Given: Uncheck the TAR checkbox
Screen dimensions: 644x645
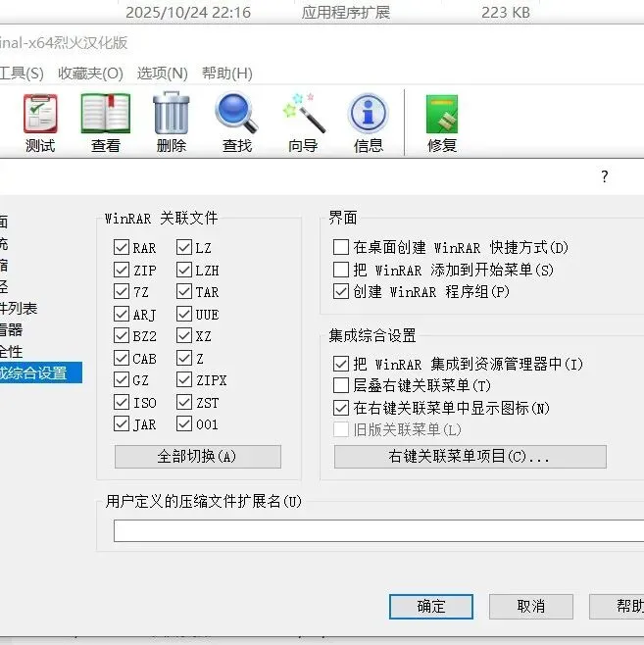Looking at the screenshot, I should (184, 292).
